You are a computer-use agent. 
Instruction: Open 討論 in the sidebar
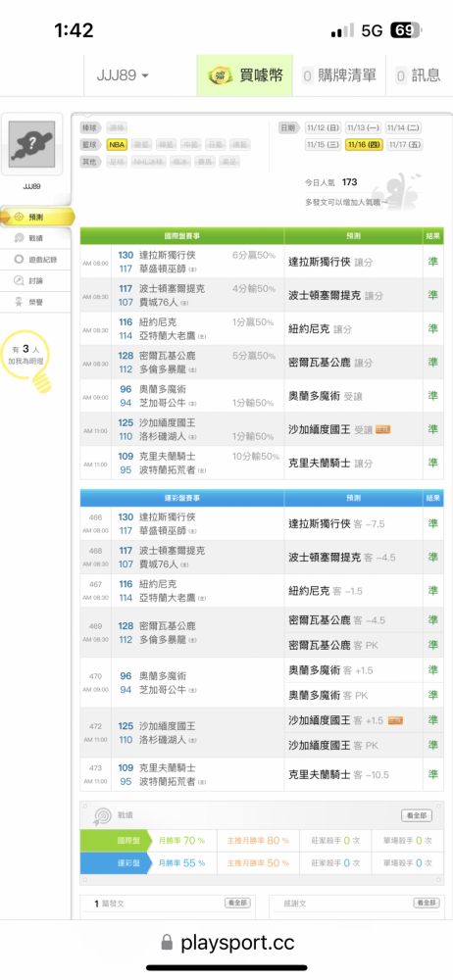pyautogui.click(x=30, y=280)
